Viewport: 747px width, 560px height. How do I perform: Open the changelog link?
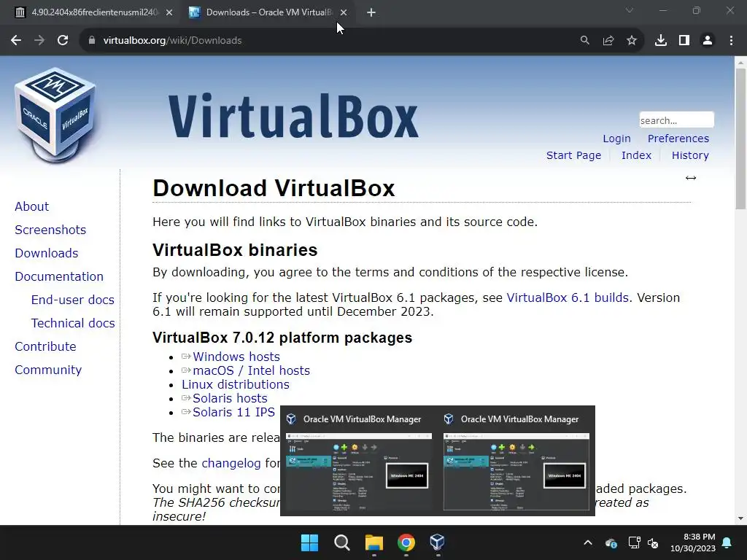point(231,463)
